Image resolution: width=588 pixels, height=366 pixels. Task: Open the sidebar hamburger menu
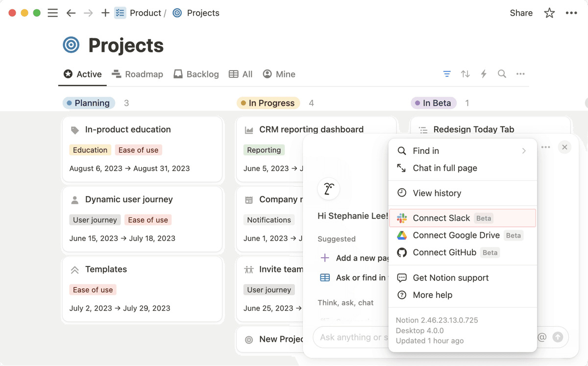coord(53,13)
